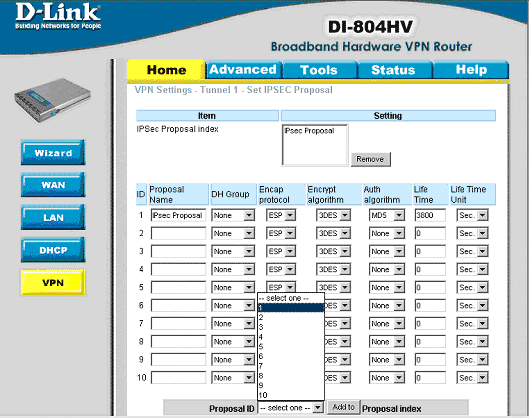Open the DH Group dropdown for row 10
529x418 pixels.
coord(233,378)
